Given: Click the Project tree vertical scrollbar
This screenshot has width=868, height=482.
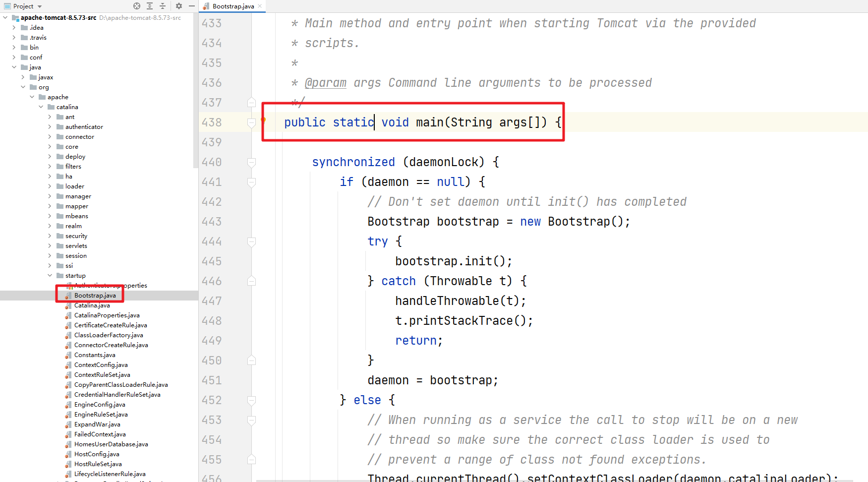Looking at the screenshot, I should [x=195, y=92].
